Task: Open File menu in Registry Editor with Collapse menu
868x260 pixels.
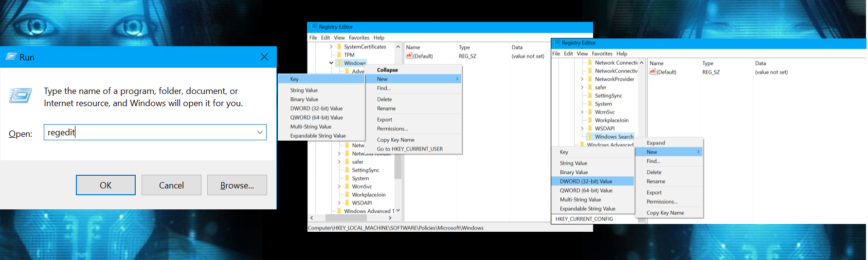Action: click(x=313, y=37)
